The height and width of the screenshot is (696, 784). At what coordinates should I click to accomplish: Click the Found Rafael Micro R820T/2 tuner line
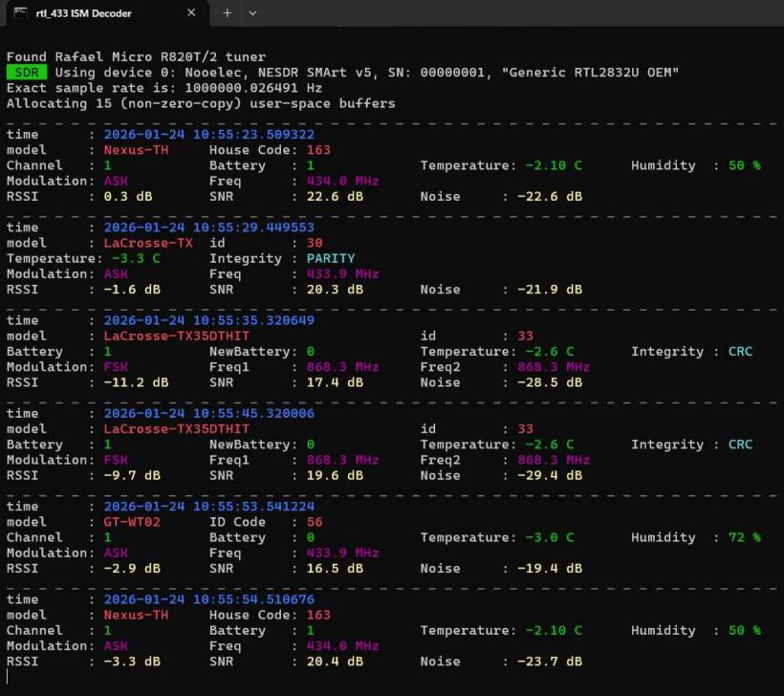(x=136, y=57)
